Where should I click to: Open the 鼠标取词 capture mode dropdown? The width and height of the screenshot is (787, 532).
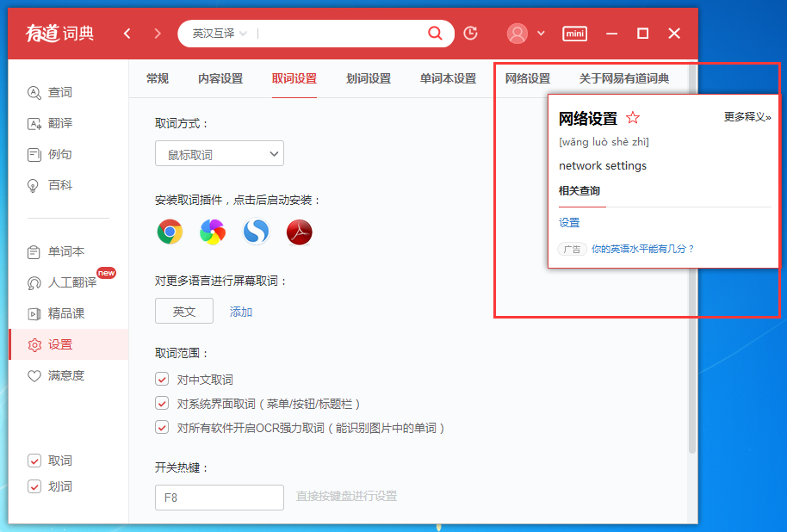(x=219, y=153)
